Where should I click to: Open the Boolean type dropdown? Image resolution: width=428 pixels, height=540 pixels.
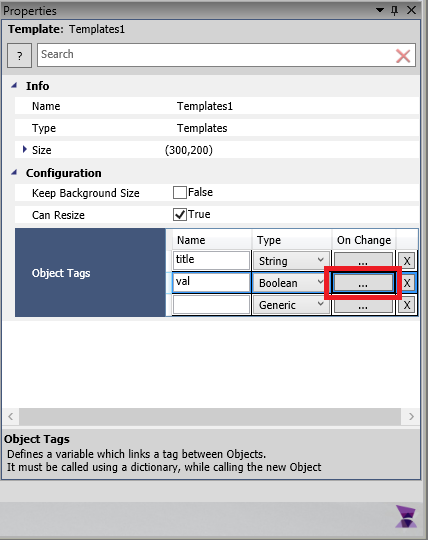[x=291, y=283]
